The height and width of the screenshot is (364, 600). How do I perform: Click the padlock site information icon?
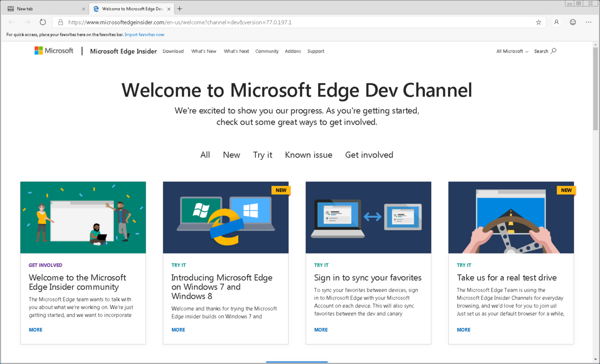(60, 22)
